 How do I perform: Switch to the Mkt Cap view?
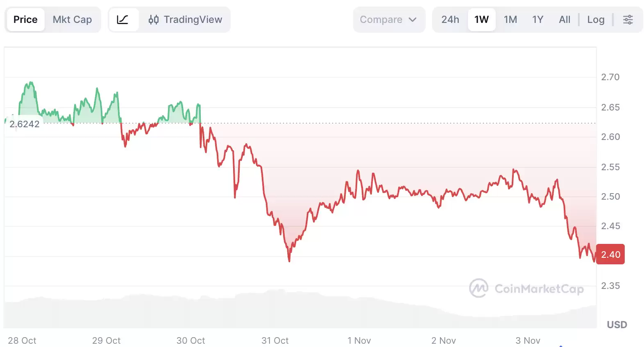(x=72, y=19)
